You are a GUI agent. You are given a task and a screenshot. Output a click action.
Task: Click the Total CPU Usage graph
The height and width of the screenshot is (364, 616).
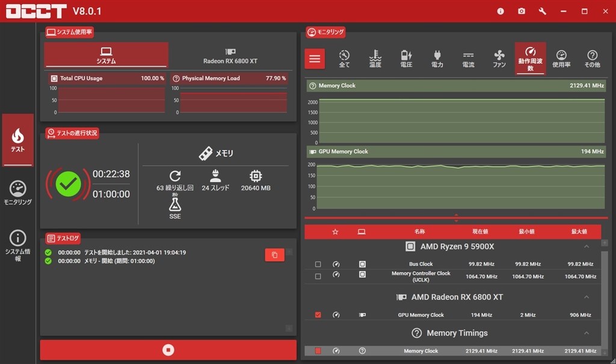click(111, 100)
